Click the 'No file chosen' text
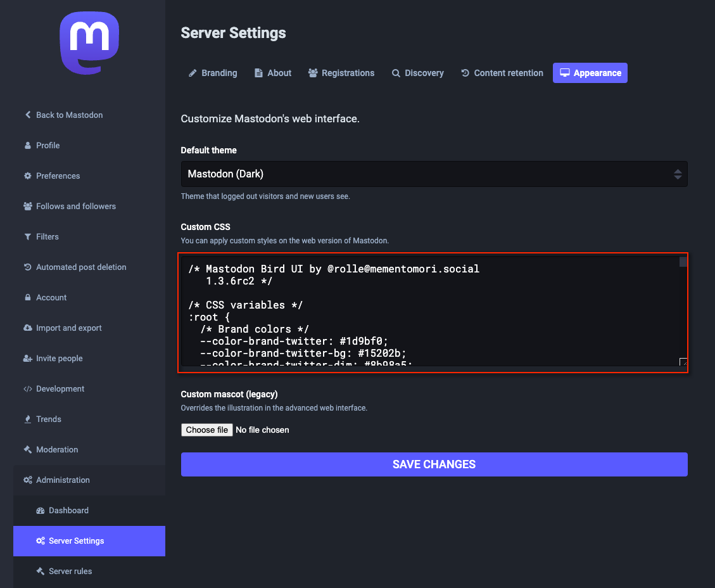This screenshot has width=715, height=588. point(262,430)
